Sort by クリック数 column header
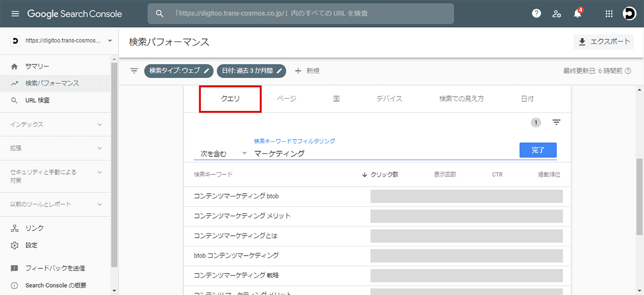Image resolution: width=644 pixels, height=295 pixels. coord(380,174)
